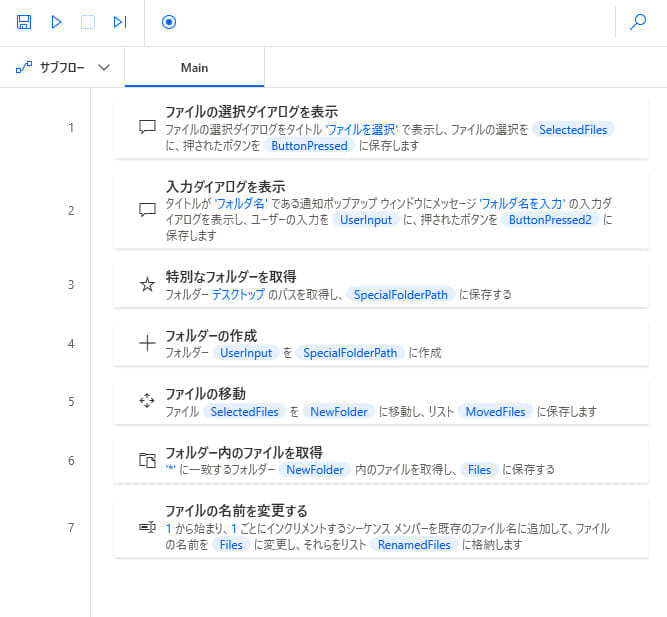The image size is (667, 617).
Task: Start the recorder with the record icon
Action: pos(169,22)
